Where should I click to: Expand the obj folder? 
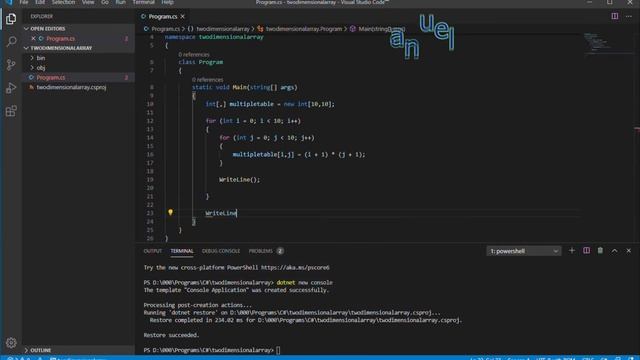click(x=40, y=68)
